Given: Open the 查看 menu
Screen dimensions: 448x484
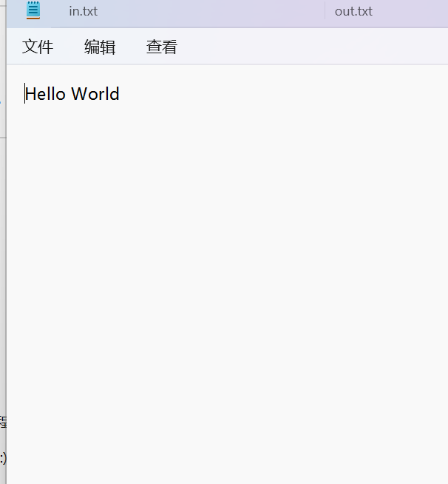Looking at the screenshot, I should [162, 47].
